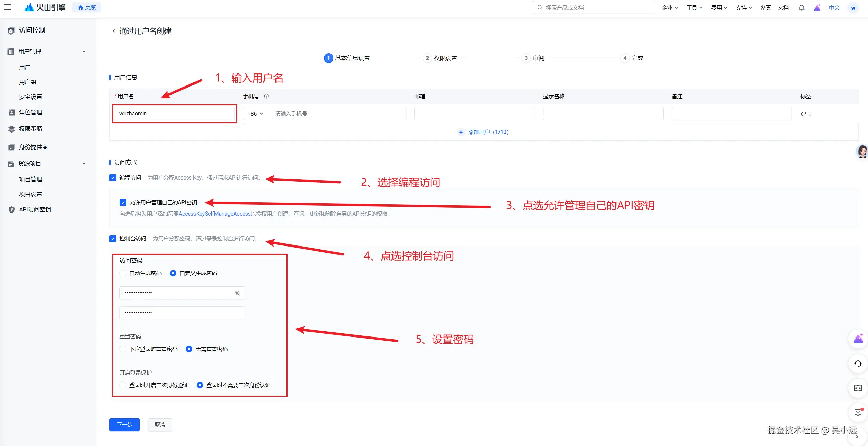The image size is (868, 446).
Task: Uncheck 允许用户管理自己的API密钥
Action: [123, 202]
